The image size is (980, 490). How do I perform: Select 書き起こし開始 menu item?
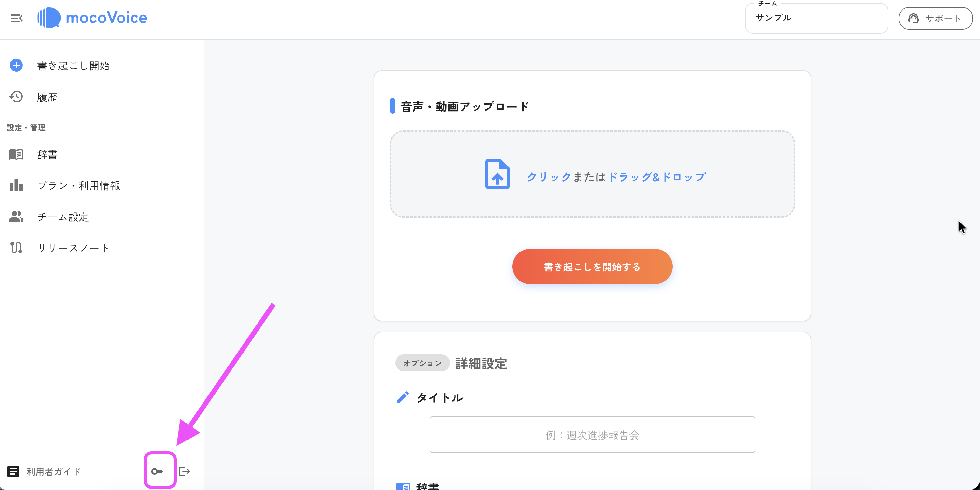[74, 66]
